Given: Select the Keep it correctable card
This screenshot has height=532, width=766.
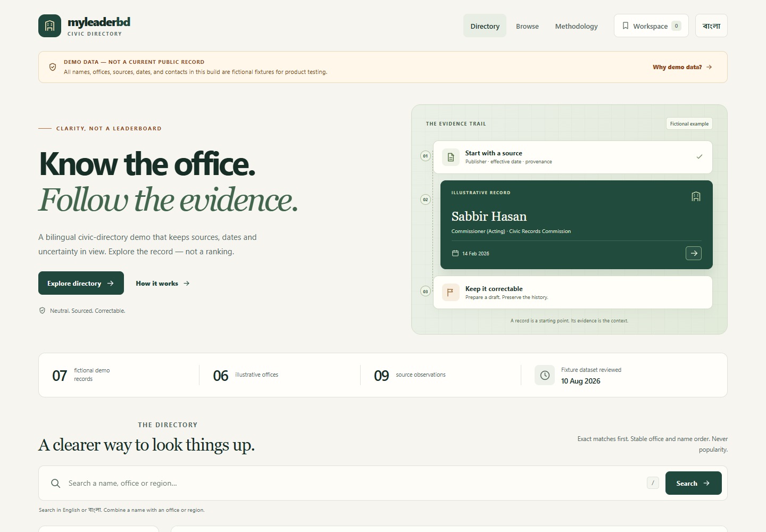Looking at the screenshot, I should pos(572,292).
